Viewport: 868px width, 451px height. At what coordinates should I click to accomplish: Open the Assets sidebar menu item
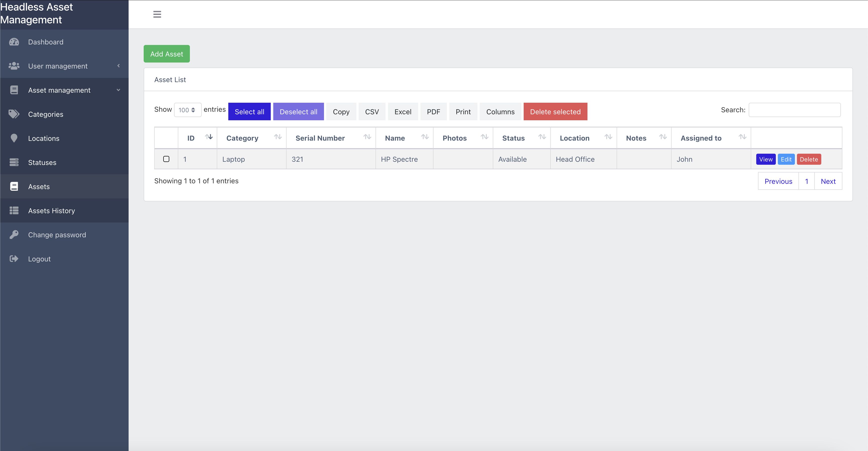(39, 187)
